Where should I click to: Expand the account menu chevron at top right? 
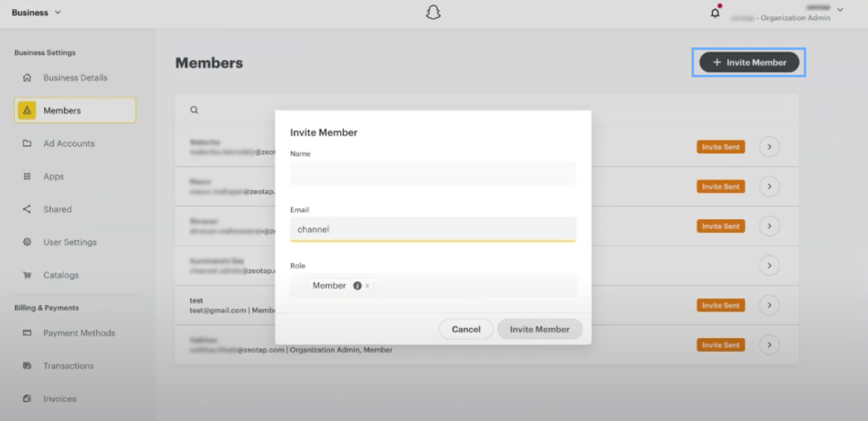coord(840,9)
